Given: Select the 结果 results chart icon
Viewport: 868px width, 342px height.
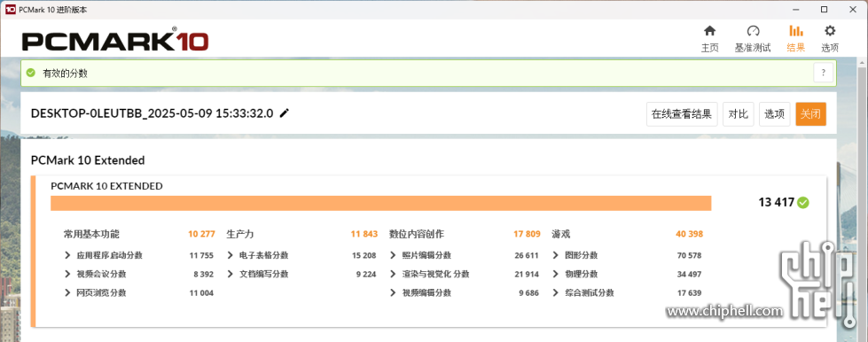Looking at the screenshot, I should (796, 31).
